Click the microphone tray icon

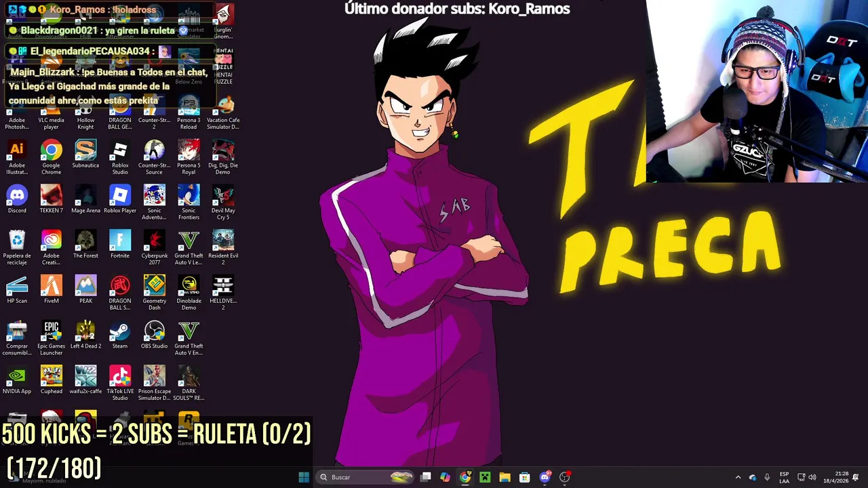pos(767,477)
